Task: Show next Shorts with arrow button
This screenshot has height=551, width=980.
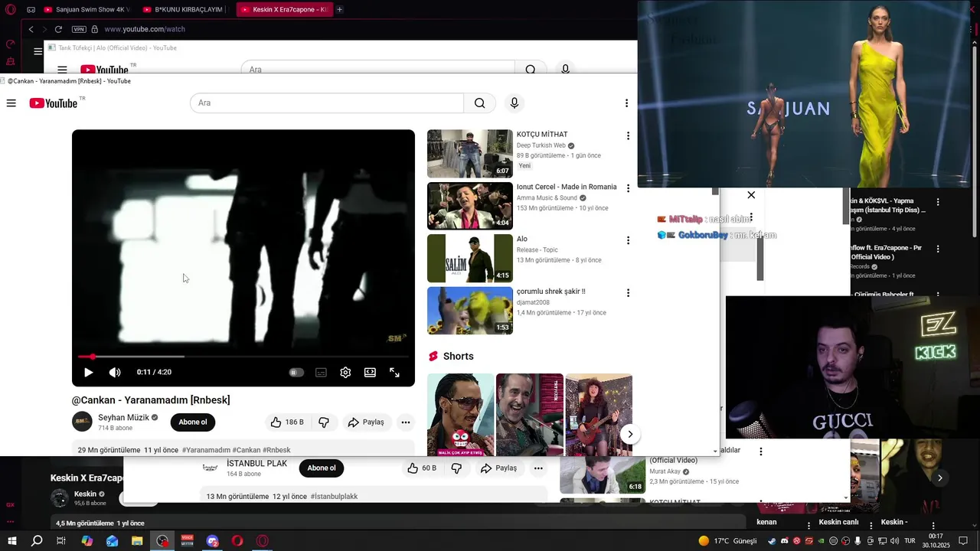Action: tap(629, 435)
